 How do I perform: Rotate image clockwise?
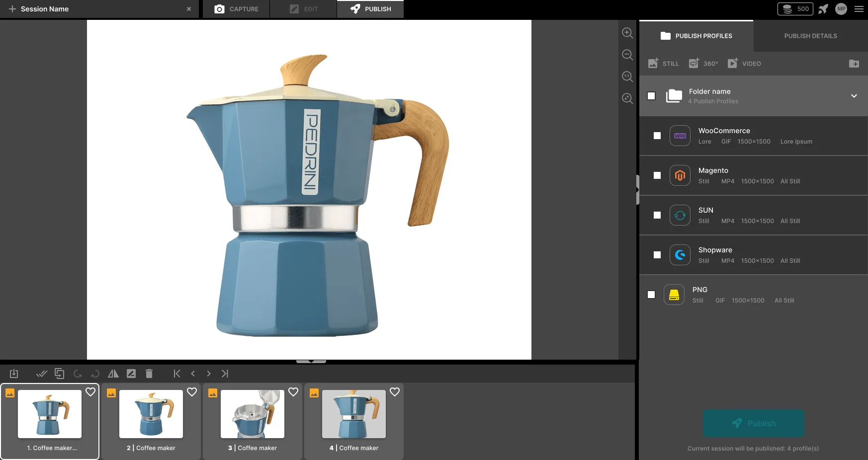pos(95,374)
